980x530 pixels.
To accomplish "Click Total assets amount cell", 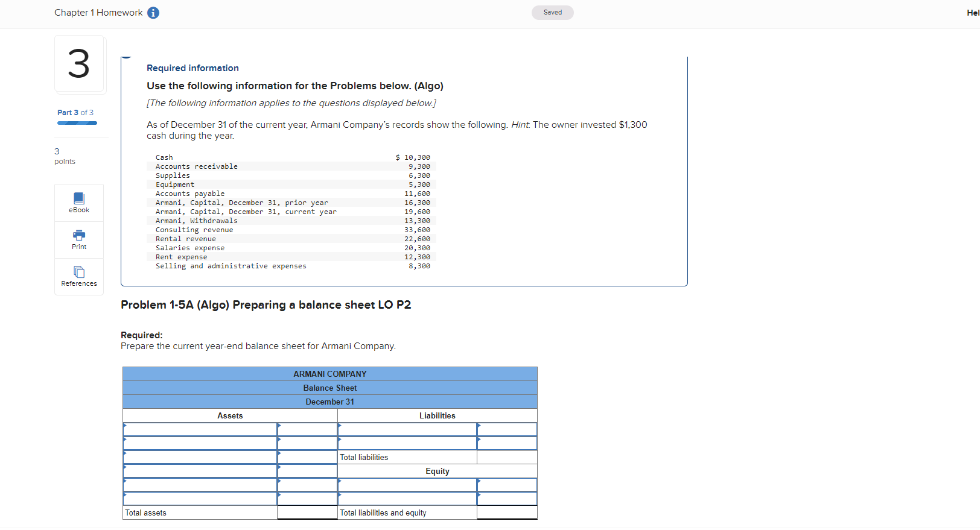I will [x=307, y=513].
